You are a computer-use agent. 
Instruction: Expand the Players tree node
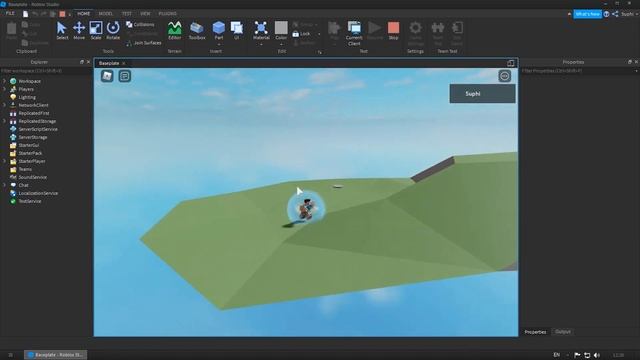(4, 89)
